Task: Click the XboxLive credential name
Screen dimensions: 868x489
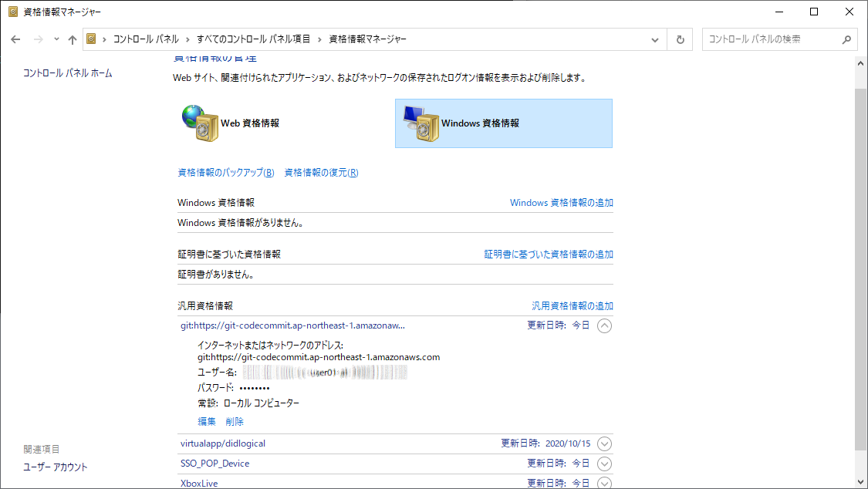Action: 199,484
